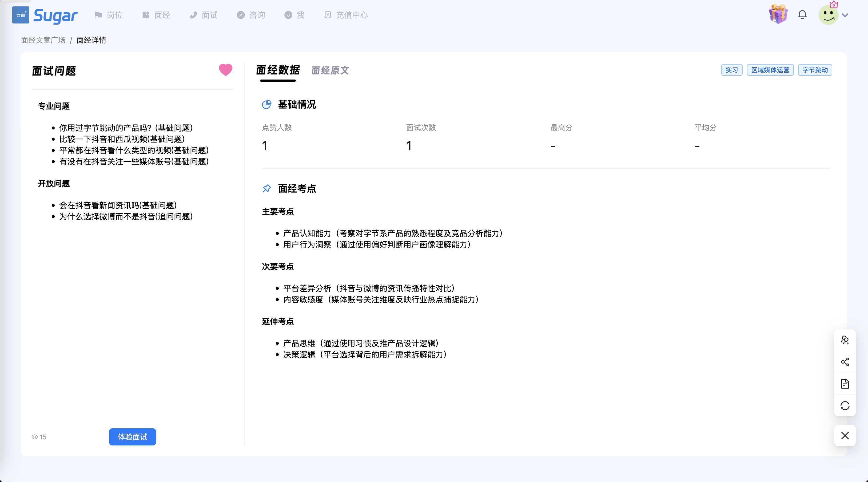Click the pie chart icon by 基础情况

click(266, 105)
